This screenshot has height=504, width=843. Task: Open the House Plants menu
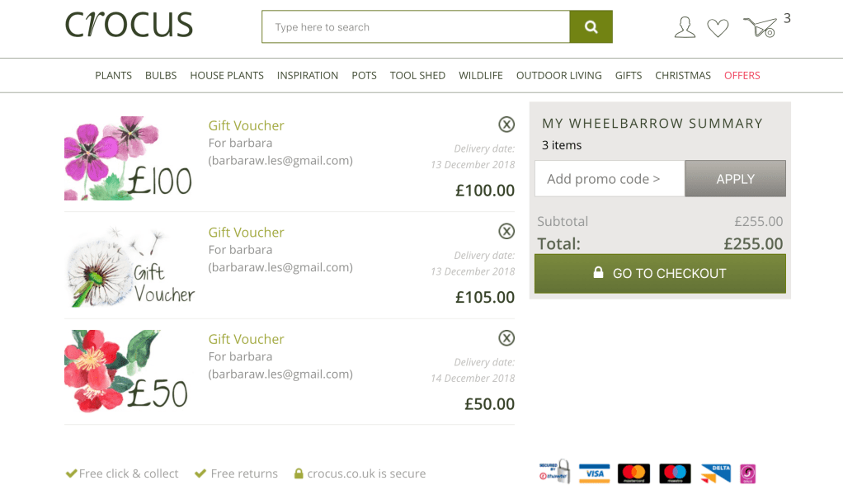(x=227, y=75)
